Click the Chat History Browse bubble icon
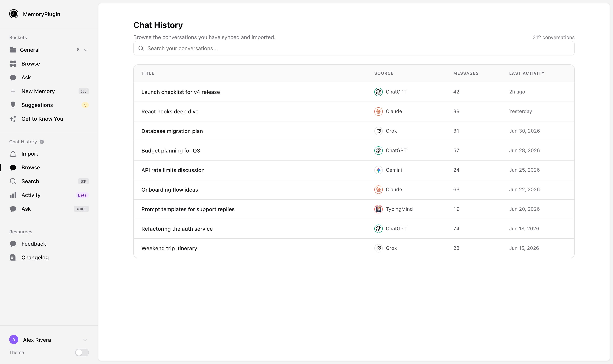Image resolution: width=613 pixels, height=364 pixels. (13, 167)
